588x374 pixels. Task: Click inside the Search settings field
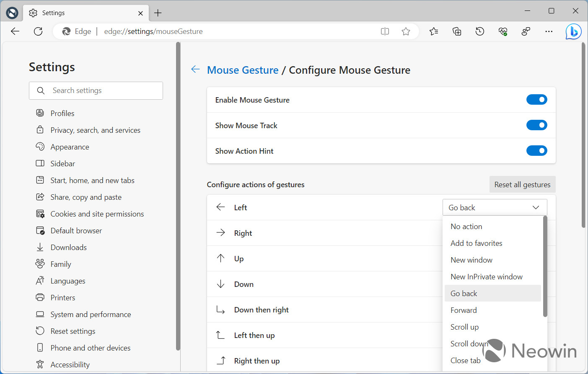[96, 90]
